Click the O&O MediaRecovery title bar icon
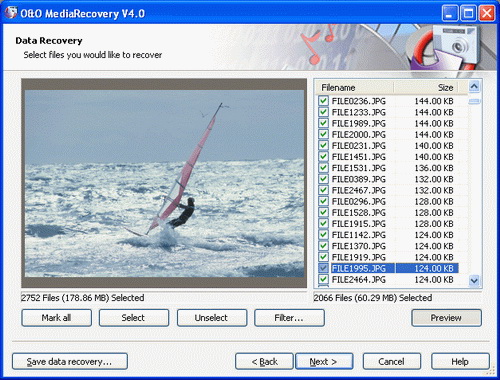500x380 pixels. pyautogui.click(x=10, y=13)
